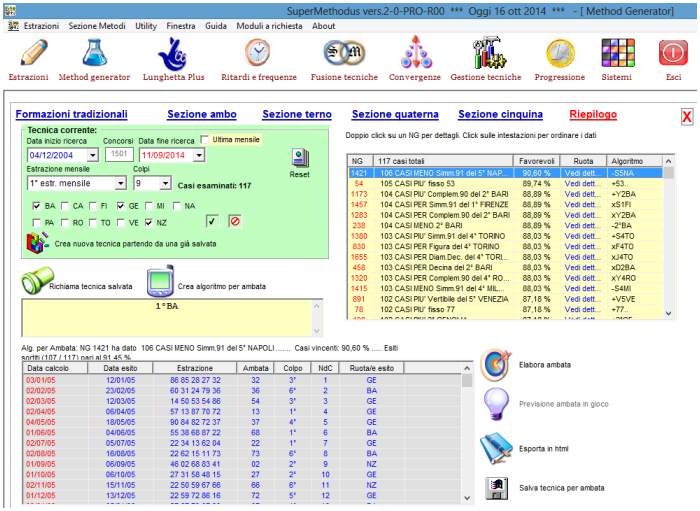Toggle the VE wheel checkbox
The height and width of the screenshot is (511, 700).
(x=121, y=222)
